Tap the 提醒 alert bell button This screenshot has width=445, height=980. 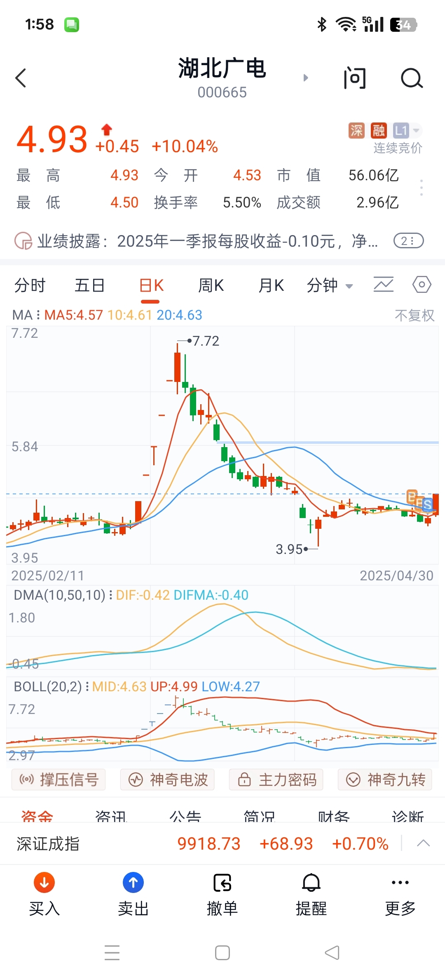[311, 894]
